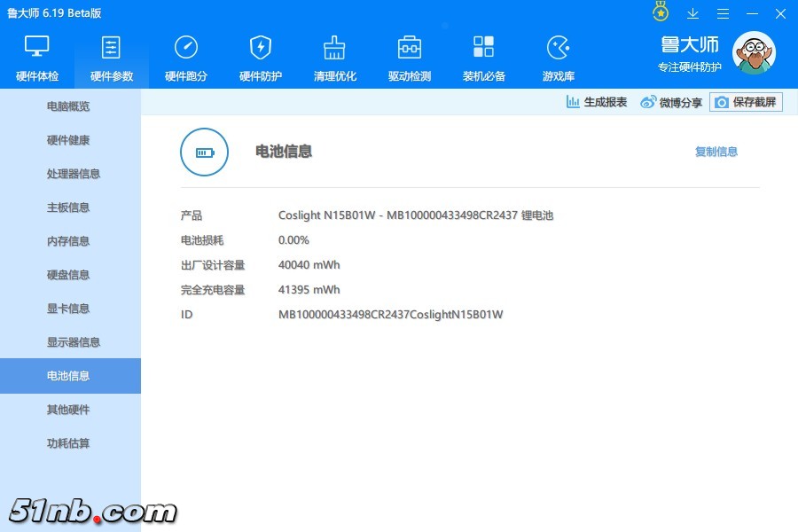Open the 驱动检测 toolbox icon
This screenshot has height=532, width=798.
pos(410,48)
